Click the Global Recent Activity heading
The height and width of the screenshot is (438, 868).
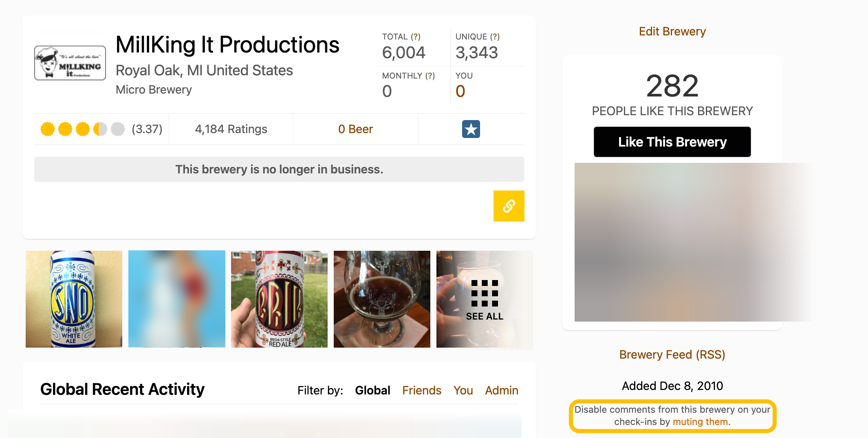[122, 389]
